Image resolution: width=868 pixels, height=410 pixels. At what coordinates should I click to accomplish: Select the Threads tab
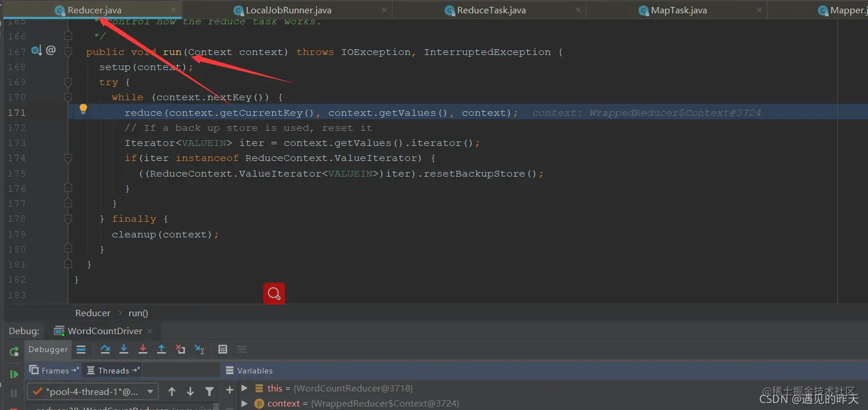pyautogui.click(x=113, y=371)
